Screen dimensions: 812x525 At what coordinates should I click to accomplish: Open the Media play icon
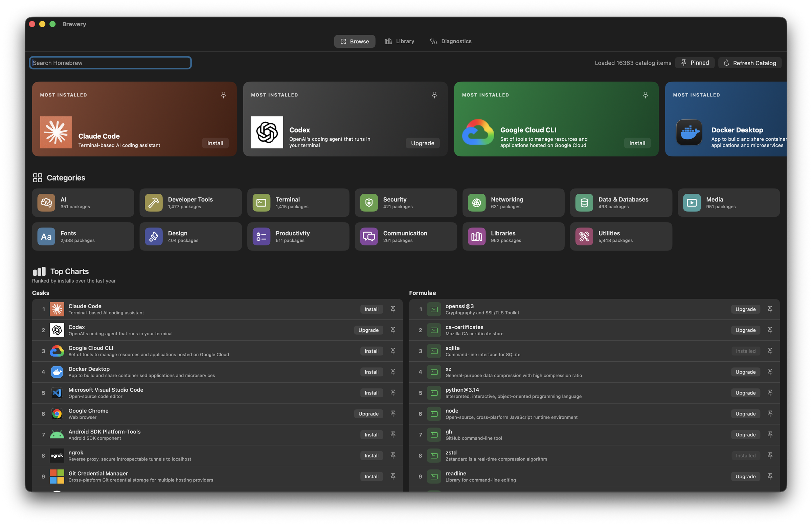[x=692, y=203]
